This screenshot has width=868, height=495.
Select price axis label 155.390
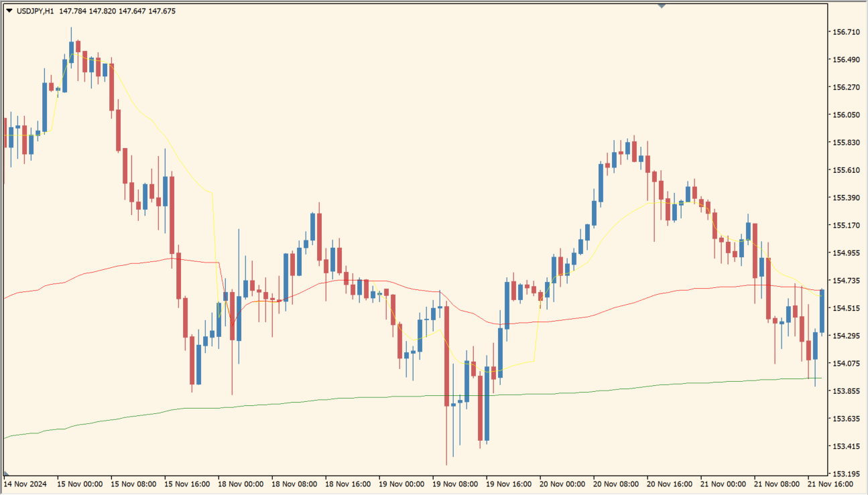[x=846, y=198]
